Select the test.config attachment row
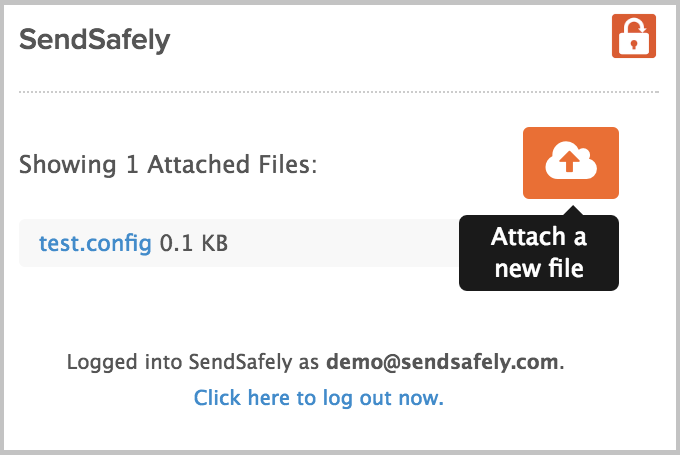Image resolution: width=680 pixels, height=455 pixels. (239, 243)
